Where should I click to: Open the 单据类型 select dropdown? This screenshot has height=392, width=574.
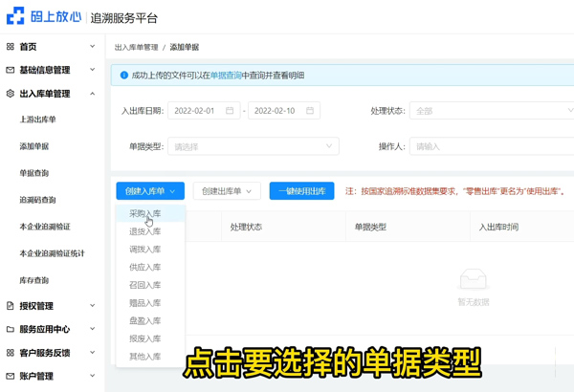pos(253,146)
